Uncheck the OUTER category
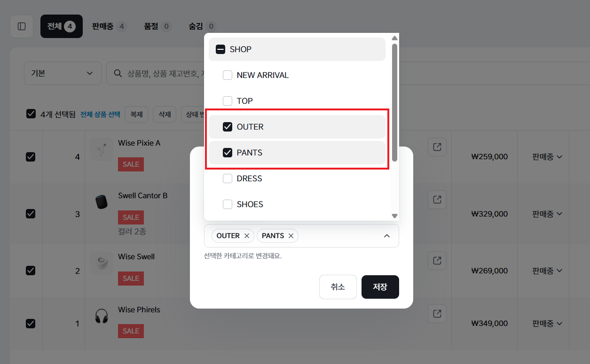590x364 pixels. tap(228, 127)
